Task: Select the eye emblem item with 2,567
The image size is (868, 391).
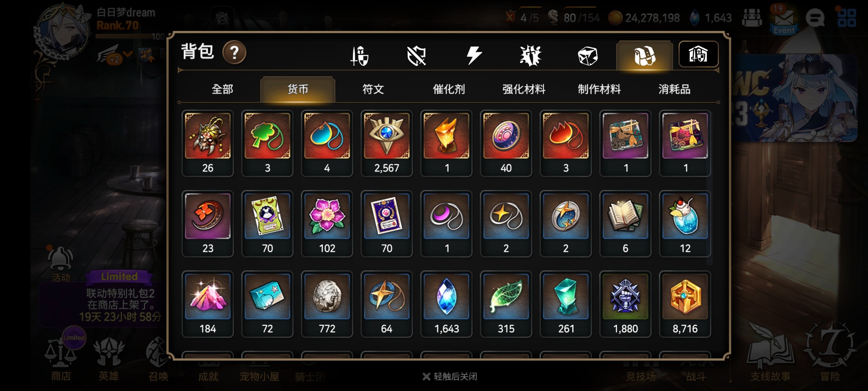Action: 387,143
